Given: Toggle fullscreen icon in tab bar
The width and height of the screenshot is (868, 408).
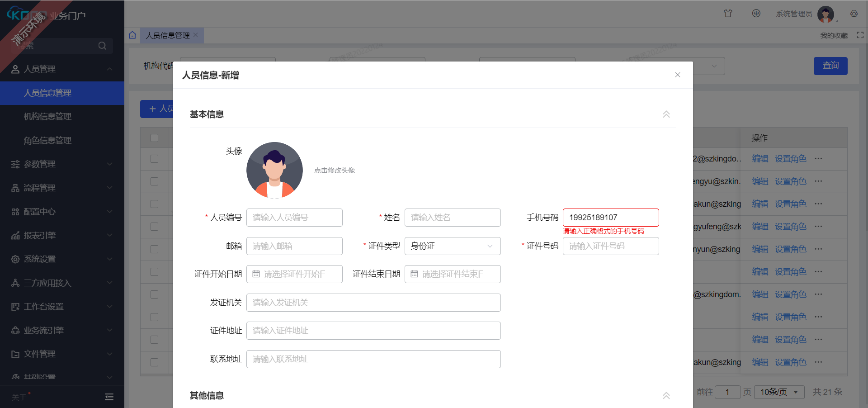Looking at the screenshot, I should (860, 35).
